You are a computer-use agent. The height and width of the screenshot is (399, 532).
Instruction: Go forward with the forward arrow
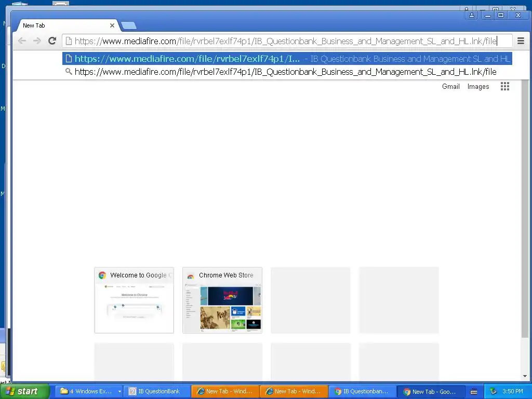pyautogui.click(x=37, y=41)
